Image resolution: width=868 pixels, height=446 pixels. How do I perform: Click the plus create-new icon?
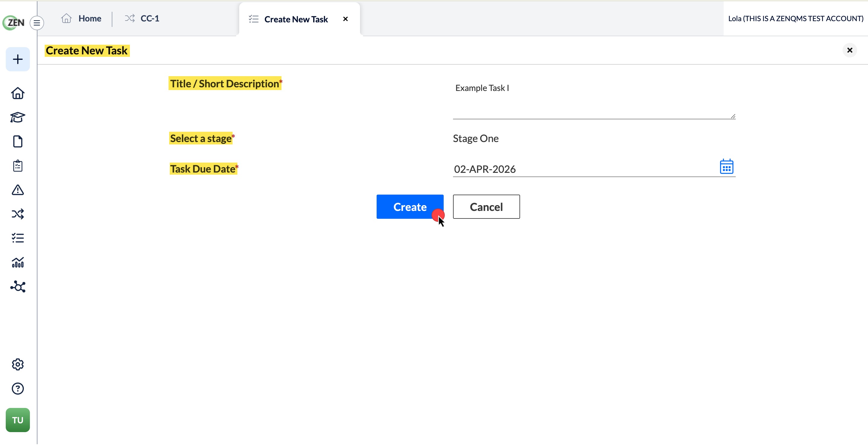18,59
